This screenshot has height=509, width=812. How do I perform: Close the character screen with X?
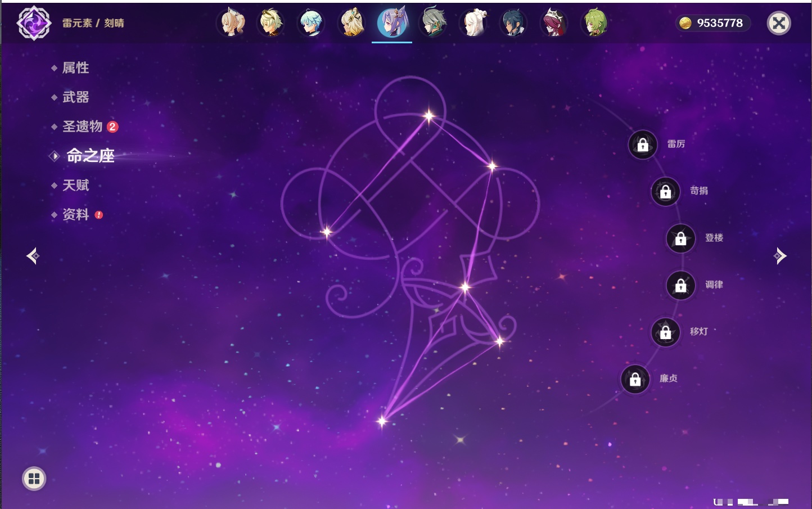pos(779,23)
